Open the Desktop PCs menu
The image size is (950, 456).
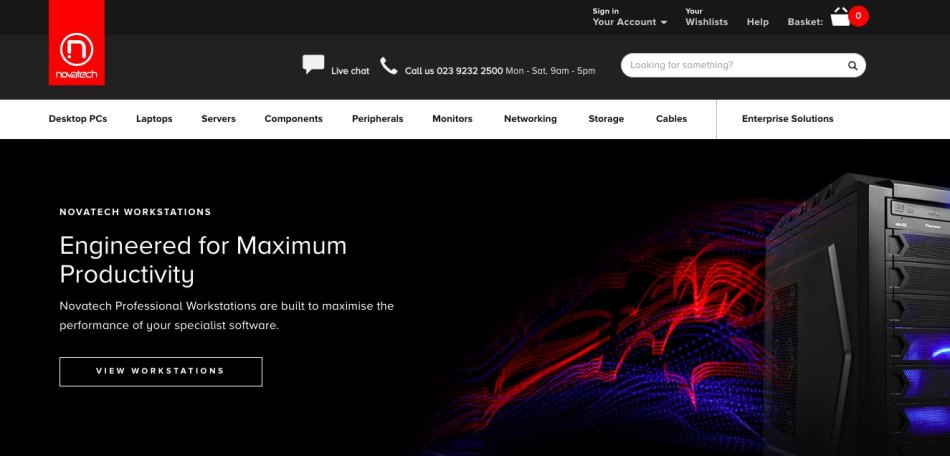pyautogui.click(x=78, y=119)
